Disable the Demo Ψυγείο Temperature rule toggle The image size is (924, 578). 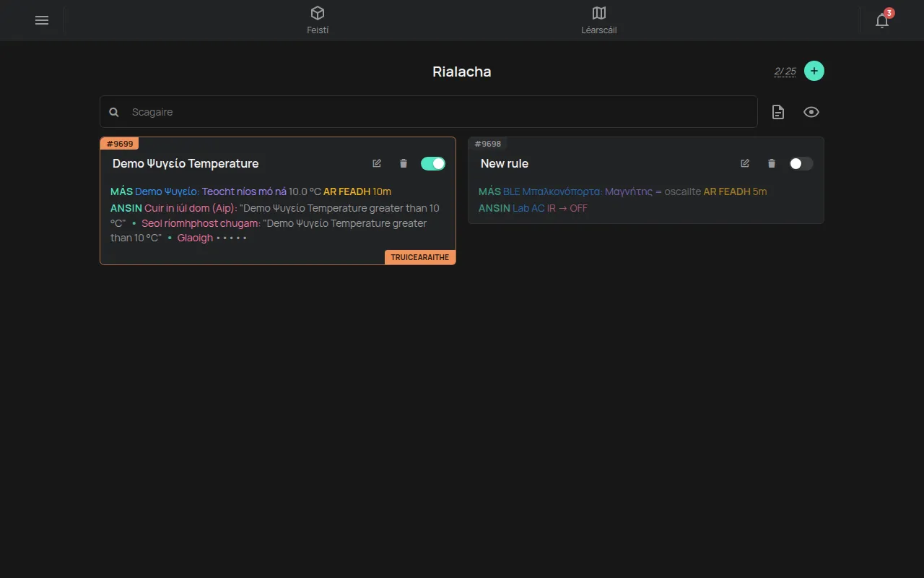(x=433, y=163)
